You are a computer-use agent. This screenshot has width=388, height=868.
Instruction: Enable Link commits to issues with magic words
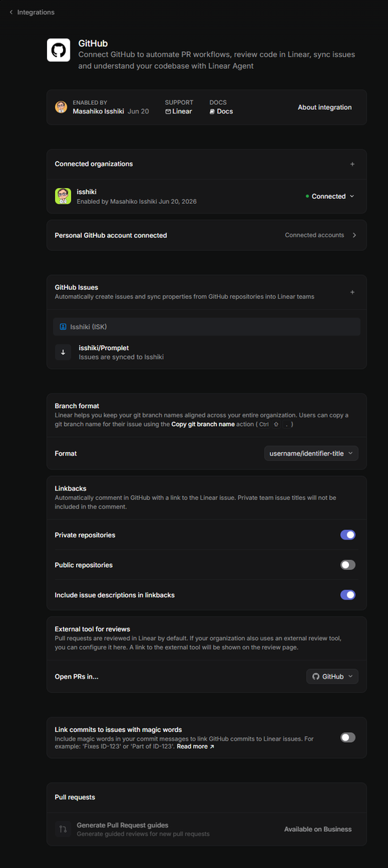[348, 738]
